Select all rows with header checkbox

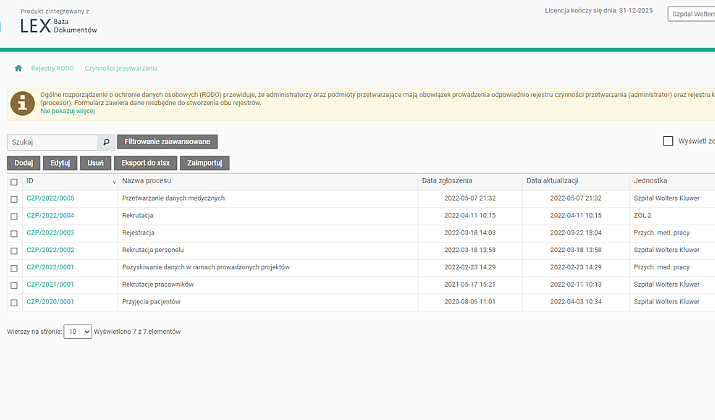pos(14,182)
